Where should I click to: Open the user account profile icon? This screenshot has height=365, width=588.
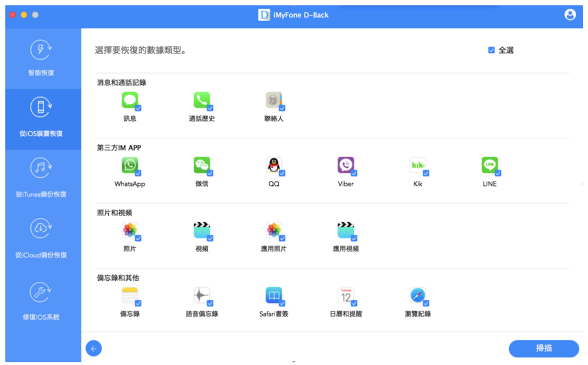pyautogui.click(x=570, y=15)
